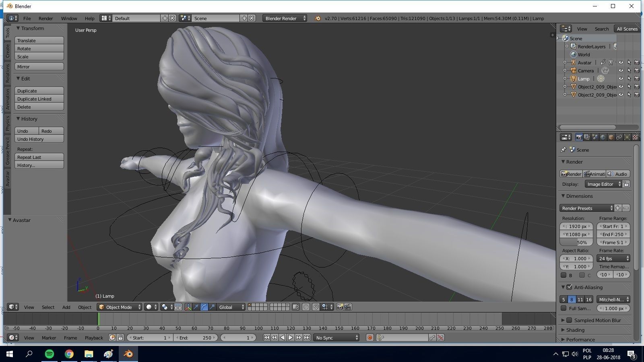
Task: Open the Blender Render engine dropdown
Action: pyautogui.click(x=285, y=18)
